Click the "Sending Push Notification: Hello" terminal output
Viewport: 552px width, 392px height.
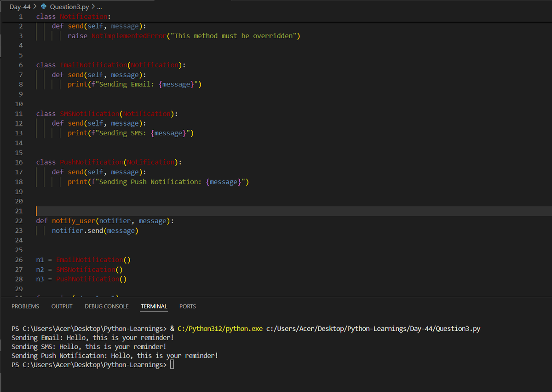click(115, 356)
